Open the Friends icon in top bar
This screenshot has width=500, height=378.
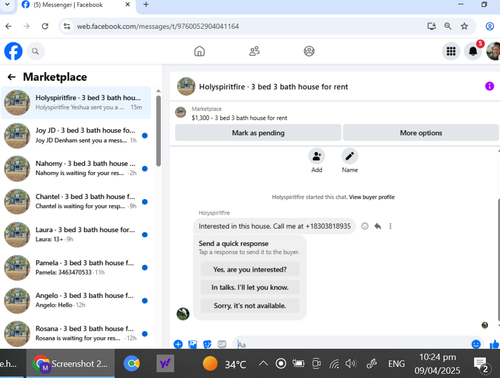click(x=254, y=51)
